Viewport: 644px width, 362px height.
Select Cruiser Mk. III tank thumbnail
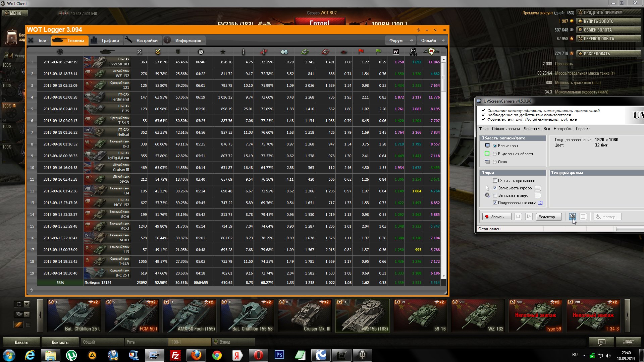pyautogui.click(x=305, y=316)
